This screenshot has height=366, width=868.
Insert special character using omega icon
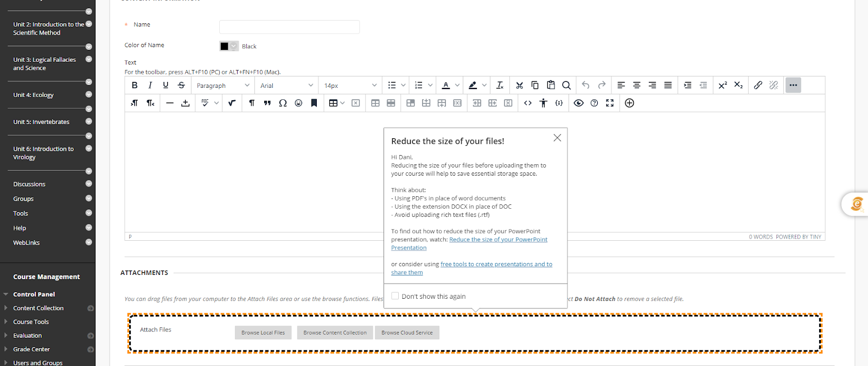pos(283,103)
